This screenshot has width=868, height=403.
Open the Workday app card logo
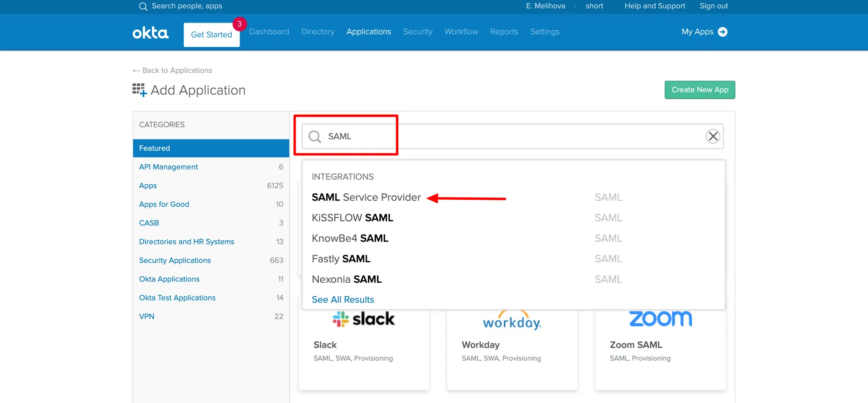(x=512, y=320)
